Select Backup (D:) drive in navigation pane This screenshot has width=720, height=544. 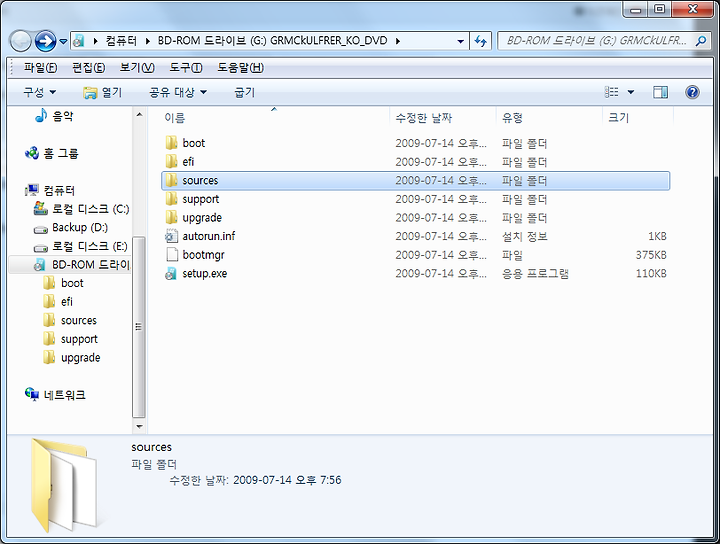tap(71, 228)
